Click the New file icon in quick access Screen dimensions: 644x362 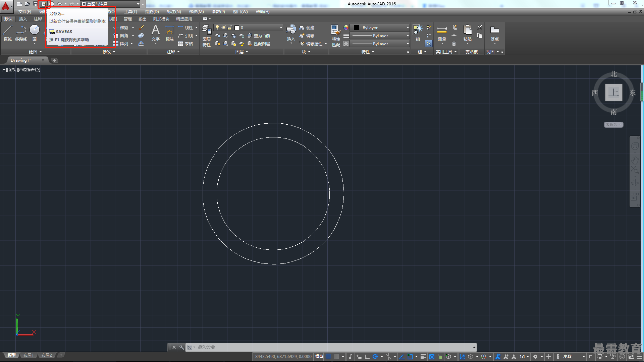coord(19,4)
